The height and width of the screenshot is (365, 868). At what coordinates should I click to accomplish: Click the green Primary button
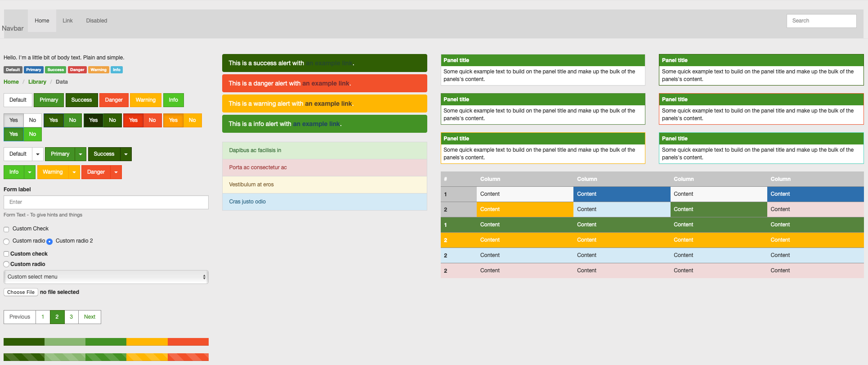pos(49,100)
